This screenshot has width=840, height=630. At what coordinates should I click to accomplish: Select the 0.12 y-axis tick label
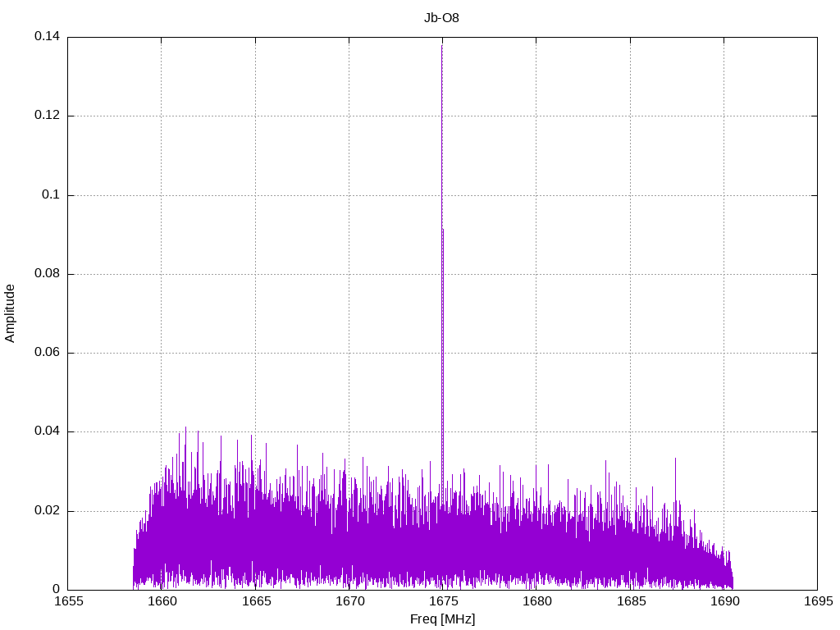point(47,116)
